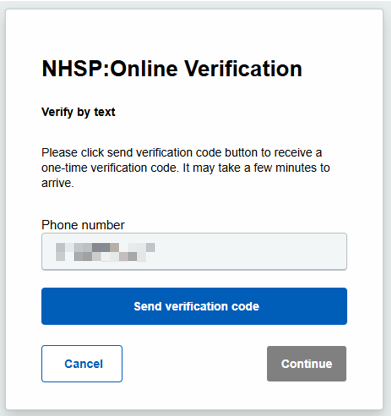391x416 pixels.
Task: Click the Send verification code button
Action: pos(194,306)
